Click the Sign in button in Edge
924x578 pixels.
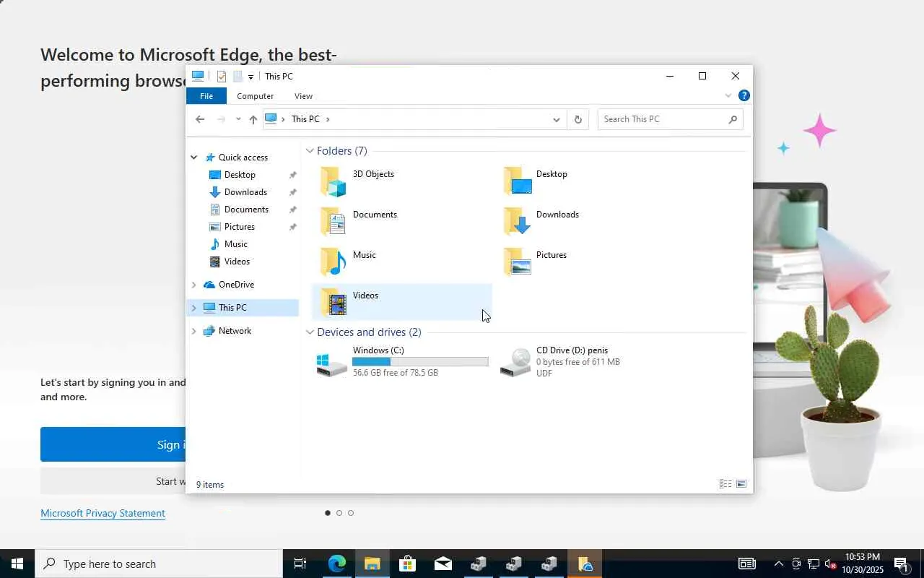coord(113,444)
